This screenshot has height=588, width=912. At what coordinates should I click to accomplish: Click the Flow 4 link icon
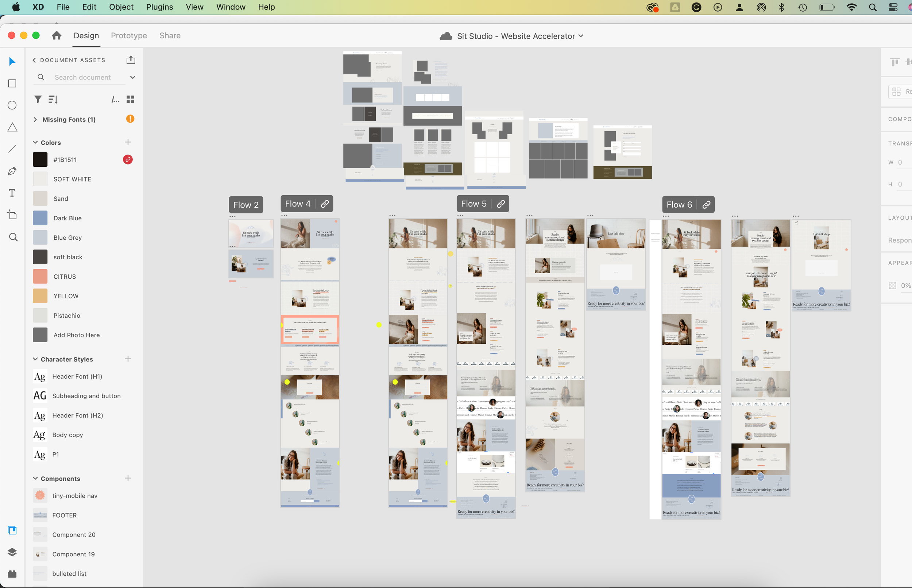(324, 204)
